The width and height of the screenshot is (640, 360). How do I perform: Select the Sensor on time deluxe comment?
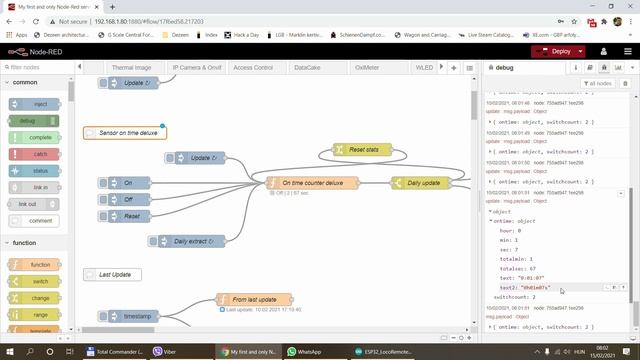pyautogui.click(x=125, y=133)
